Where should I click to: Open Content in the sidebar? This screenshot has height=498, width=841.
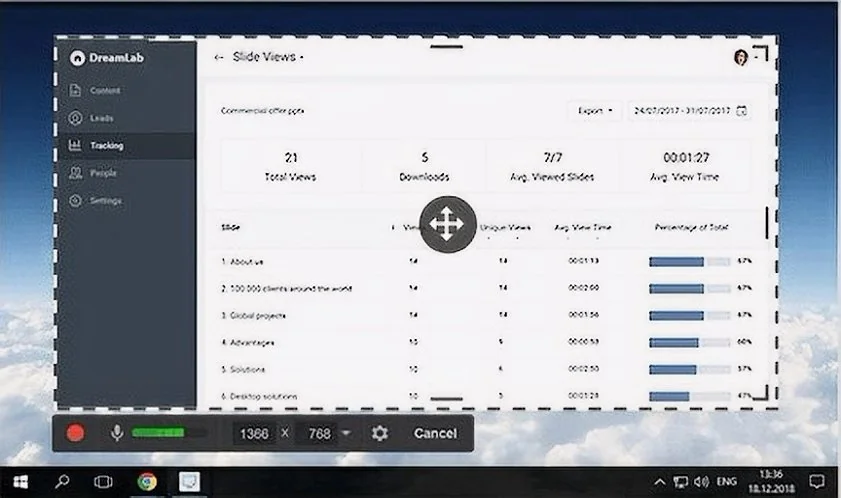105,90
